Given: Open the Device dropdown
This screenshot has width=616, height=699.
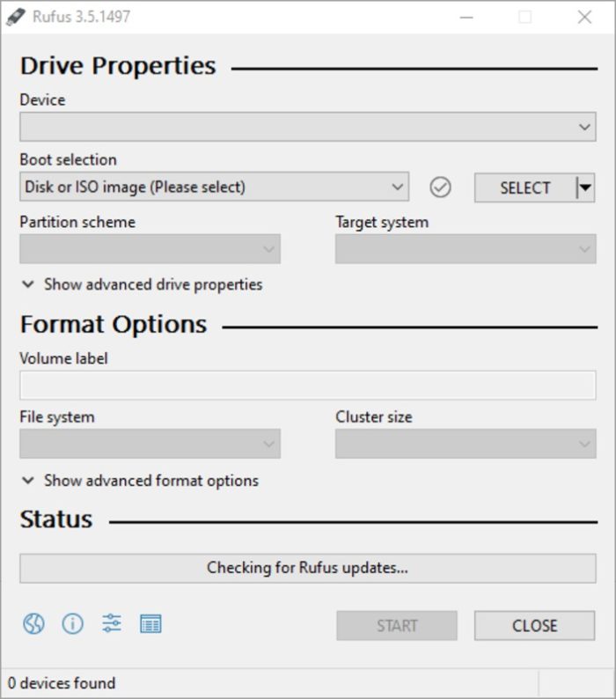Looking at the screenshot, I should (x=307, y=127).
